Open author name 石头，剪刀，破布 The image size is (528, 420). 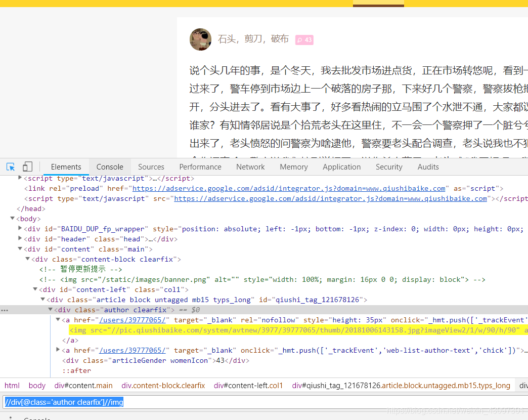click(253, 39)
